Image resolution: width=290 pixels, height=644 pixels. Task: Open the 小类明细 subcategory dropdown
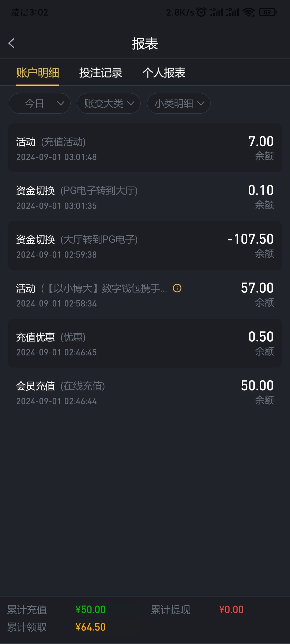[179, 103]
